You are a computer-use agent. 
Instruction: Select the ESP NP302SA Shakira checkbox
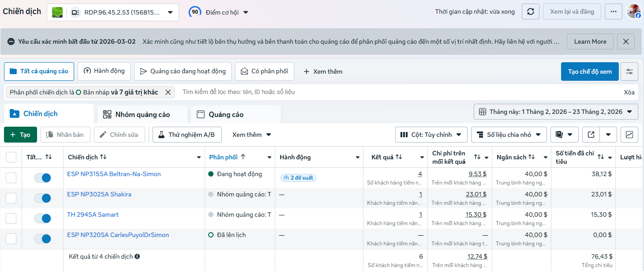point(11,198)
